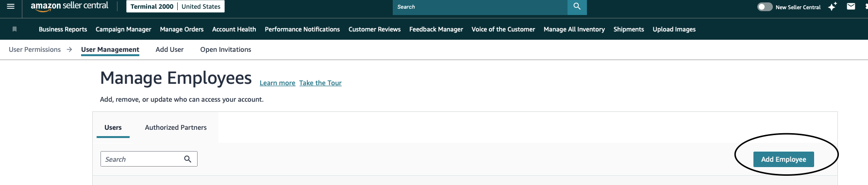Open Voice of the Customer

tap(503, 29)
